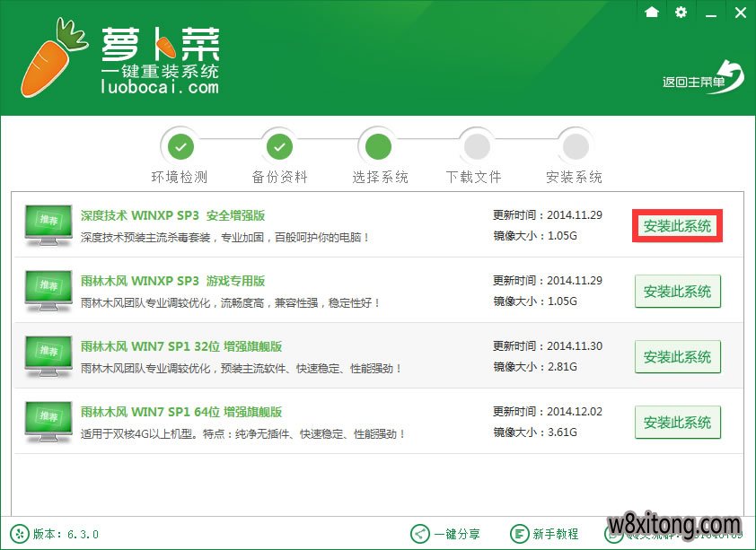Image resolution: width=756 pixels, height=550 pixels.
Task: Click the active 选择系统 step circle
Action: [x=378, y=144]
